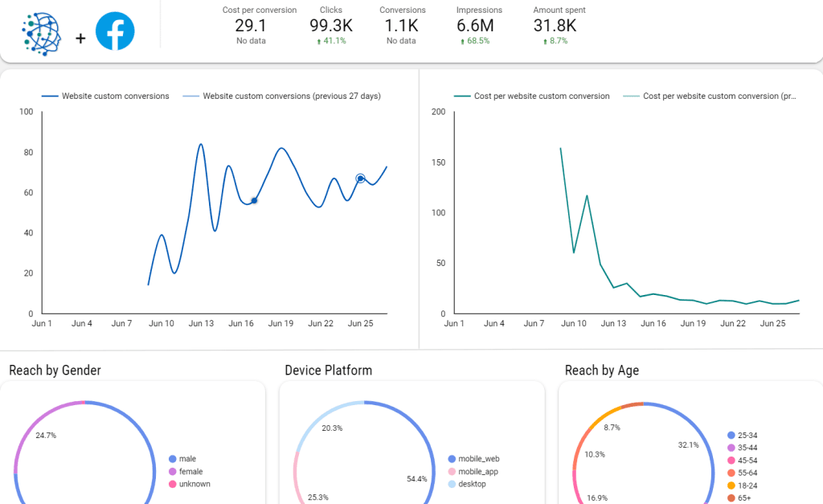Click the mobile_app legend dot
Image resolution: width=823 pixels, height=504 pixels.
(x=452, y=472)
